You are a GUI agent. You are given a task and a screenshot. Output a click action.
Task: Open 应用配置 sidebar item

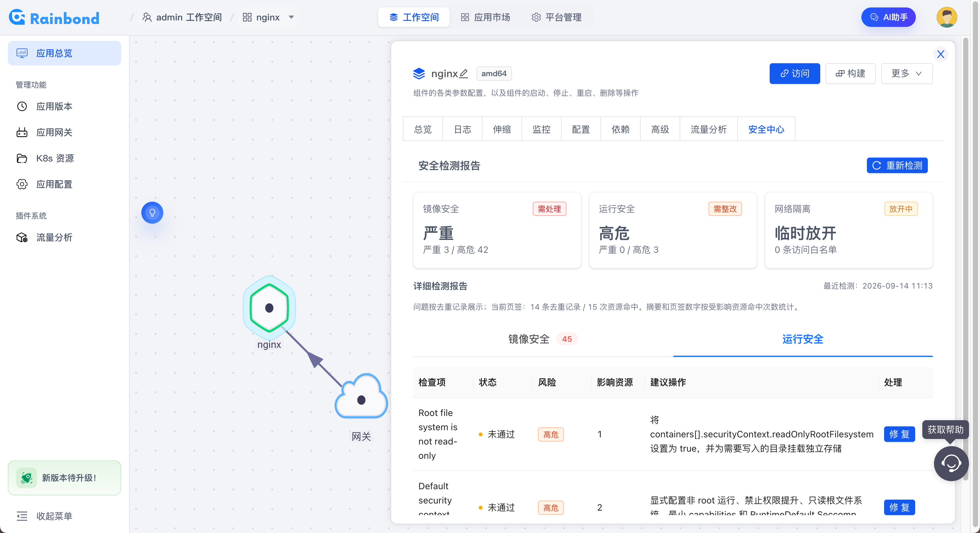point(64,184)
